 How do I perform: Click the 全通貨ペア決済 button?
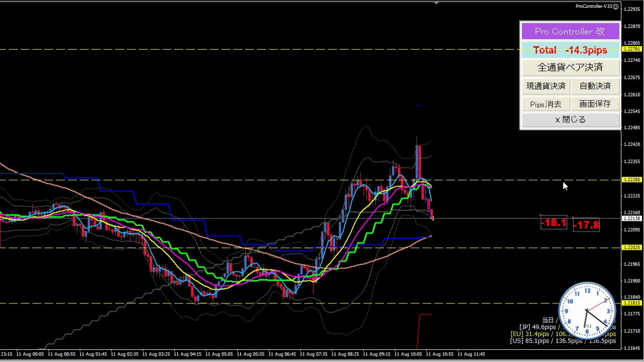point(570,67)
